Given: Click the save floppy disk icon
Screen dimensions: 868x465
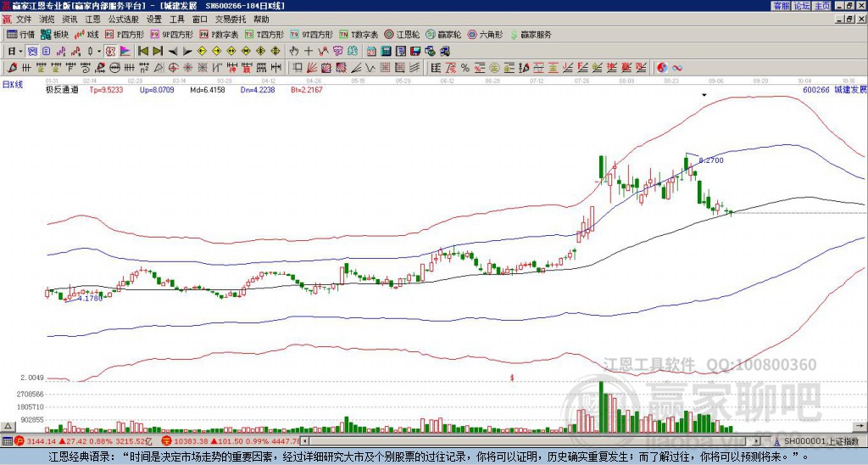Looking at the screenshot, I should pos(415,52).
